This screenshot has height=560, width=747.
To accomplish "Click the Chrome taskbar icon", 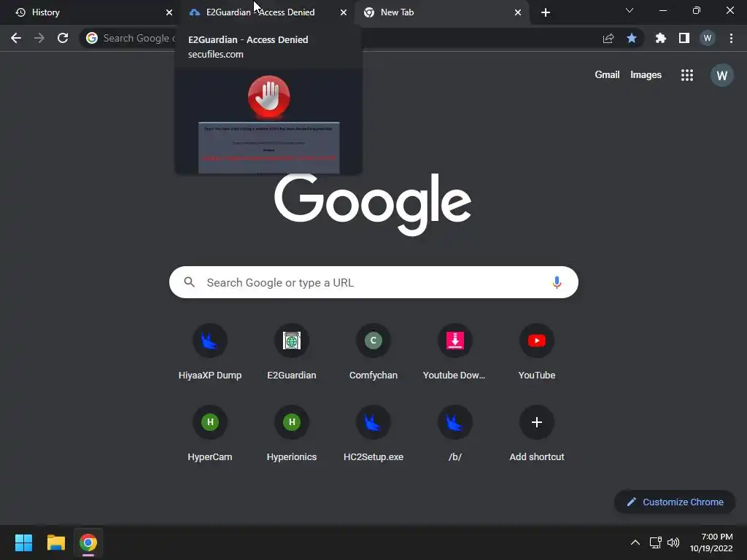I will (88, 542).
